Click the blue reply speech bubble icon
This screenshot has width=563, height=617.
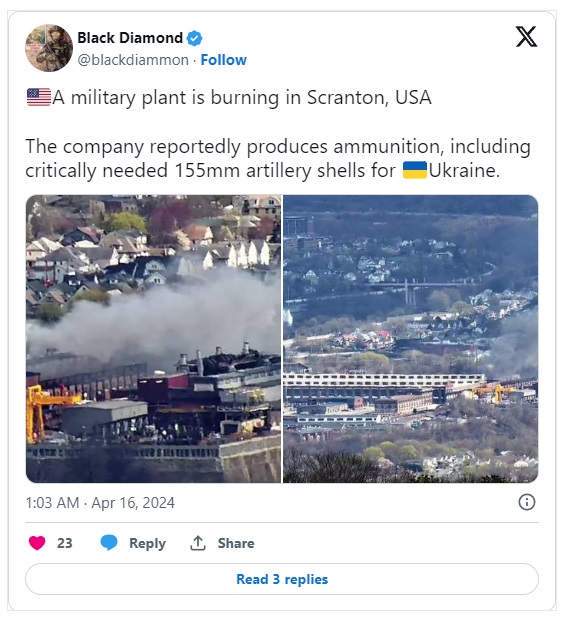(109, 543)
